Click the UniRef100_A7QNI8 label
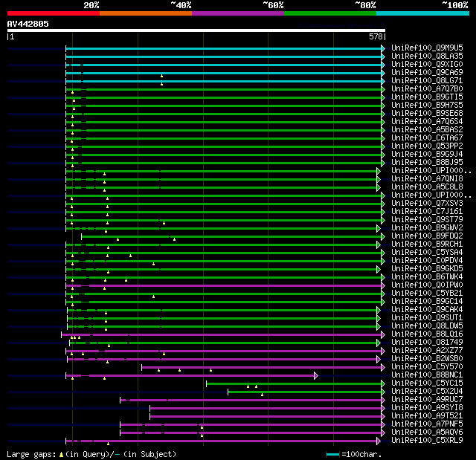This screenshot has width=476, height=460. pyautogui.click(x=427, y=179)
